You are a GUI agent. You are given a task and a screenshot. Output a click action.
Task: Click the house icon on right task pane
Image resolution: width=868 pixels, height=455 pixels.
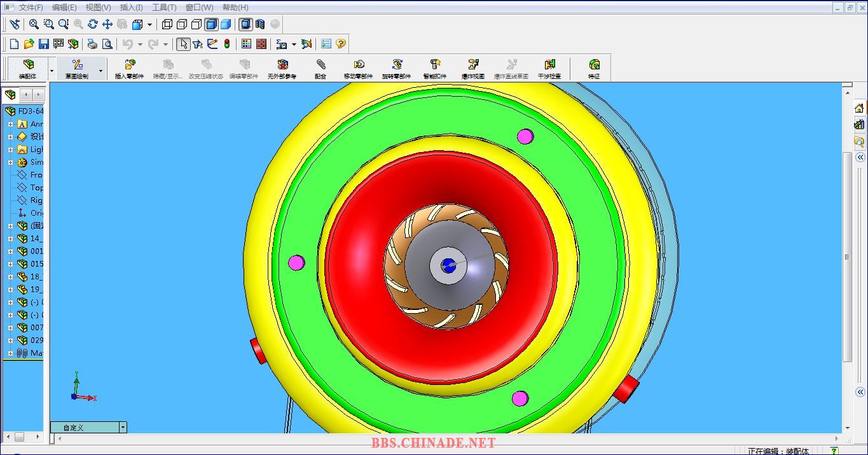[859, 108]
